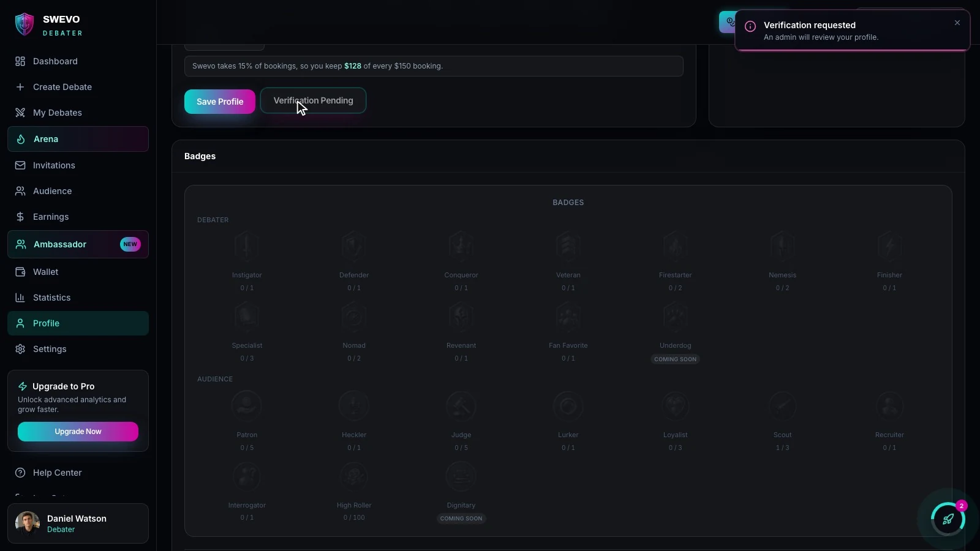This screenshot has height=551, width=980.
Task: Go to Create Debate in sidebar
Action: coord(78,87)
